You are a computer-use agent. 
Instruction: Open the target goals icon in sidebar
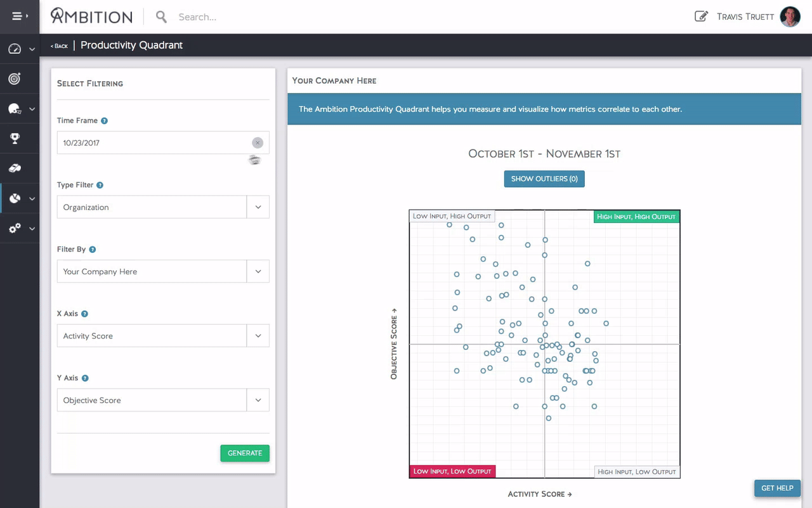pyautogui.click(x=15, y=79)
